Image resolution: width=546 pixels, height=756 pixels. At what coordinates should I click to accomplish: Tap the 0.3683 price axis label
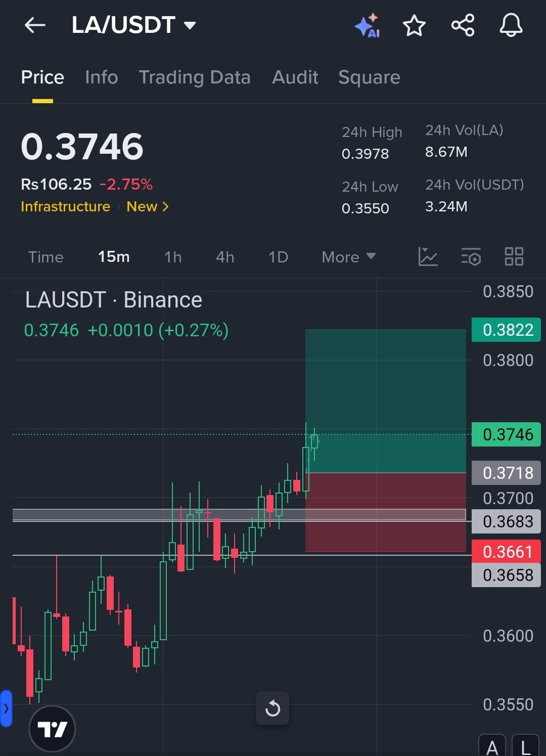[x=506, y=521]
